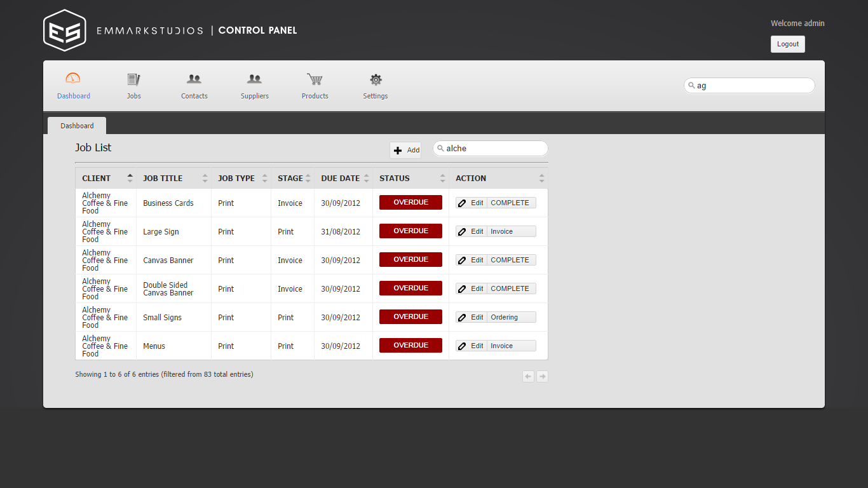This screenshot has height=488, width=868.
Task: Sort table by Status column
Action: tap(410, 179)
